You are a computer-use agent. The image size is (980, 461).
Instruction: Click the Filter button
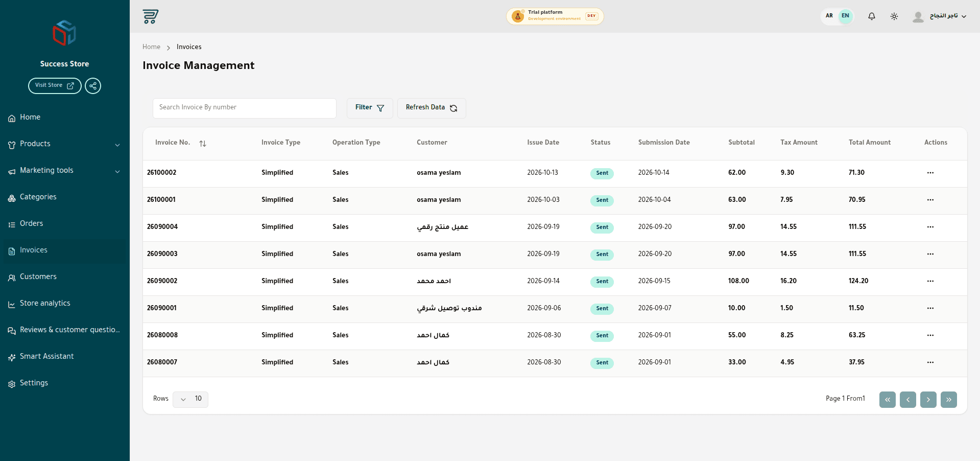[370, 108]
